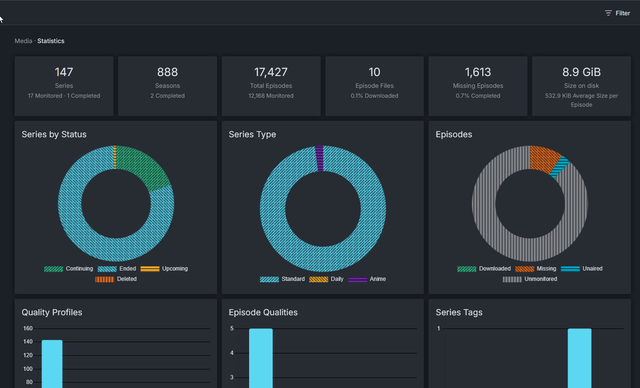Open the Filter button
640x388 pixels.
[617, 13]
